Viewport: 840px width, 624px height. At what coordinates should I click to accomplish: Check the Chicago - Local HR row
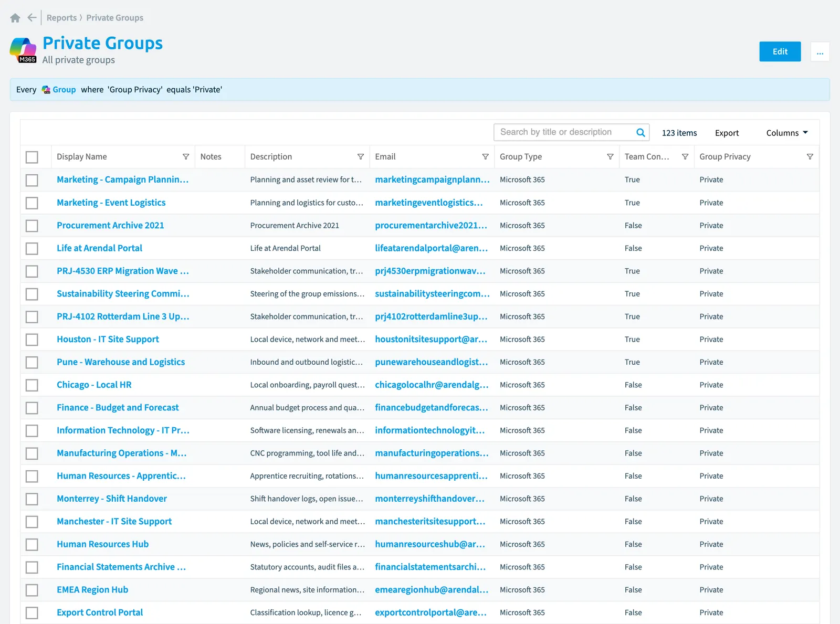point(32,385)
